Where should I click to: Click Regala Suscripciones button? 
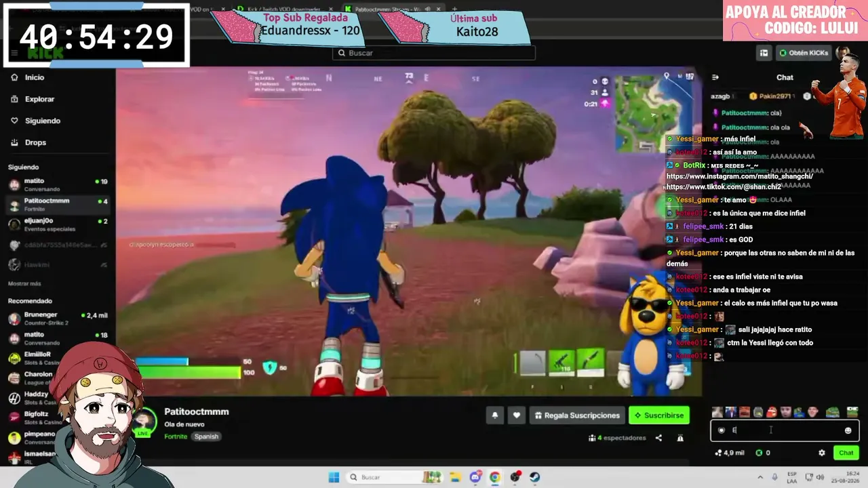576,415
